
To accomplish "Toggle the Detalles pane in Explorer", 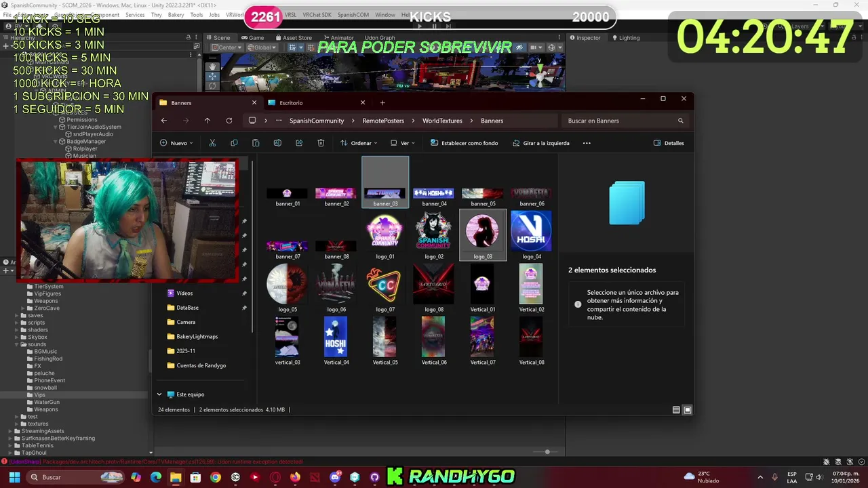I will [669, 143].
